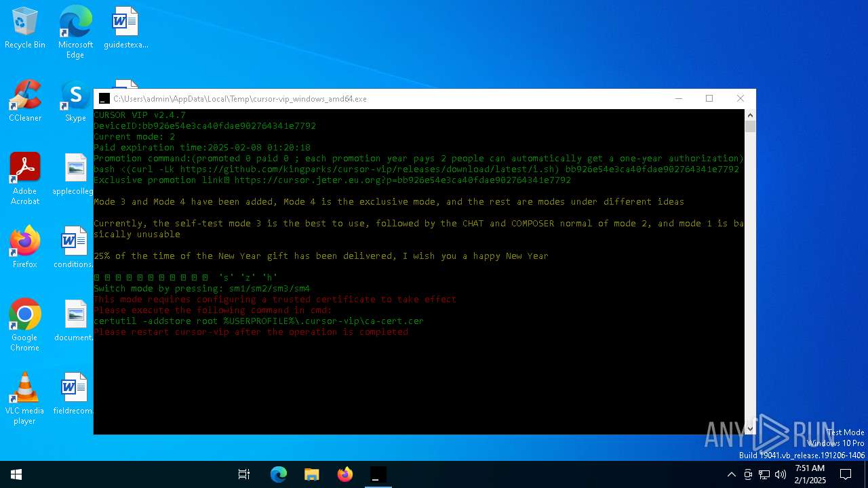868x488 pixels.
Task: Click the 'Switch mode by pressing' line
Action: coord(202,289)
